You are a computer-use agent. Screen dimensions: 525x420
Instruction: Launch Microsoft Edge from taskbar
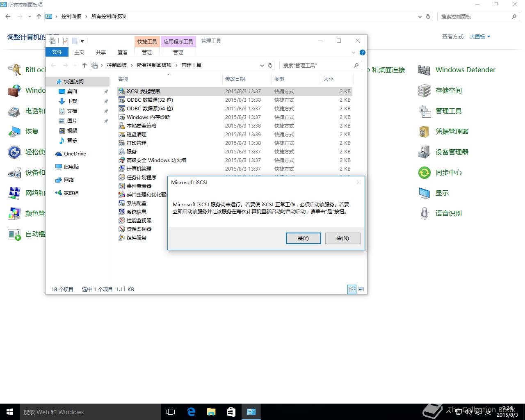191,412
